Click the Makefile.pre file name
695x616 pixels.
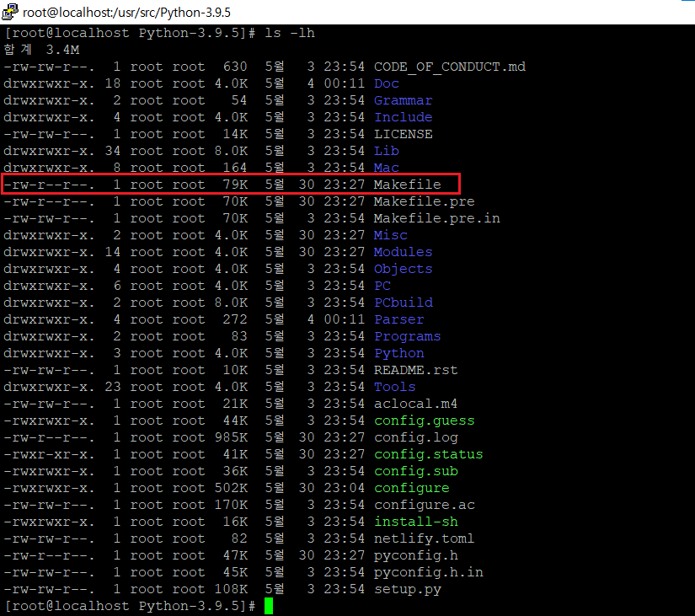click(x=425, y=201)
